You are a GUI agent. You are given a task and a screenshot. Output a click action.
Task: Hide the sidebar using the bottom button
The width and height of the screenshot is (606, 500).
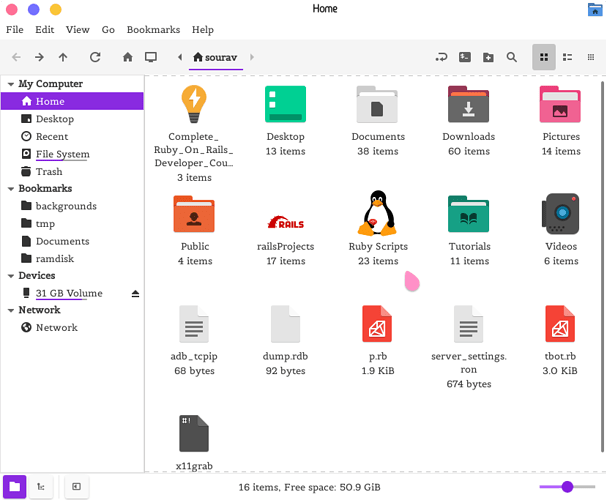click(x=76, y=487)
